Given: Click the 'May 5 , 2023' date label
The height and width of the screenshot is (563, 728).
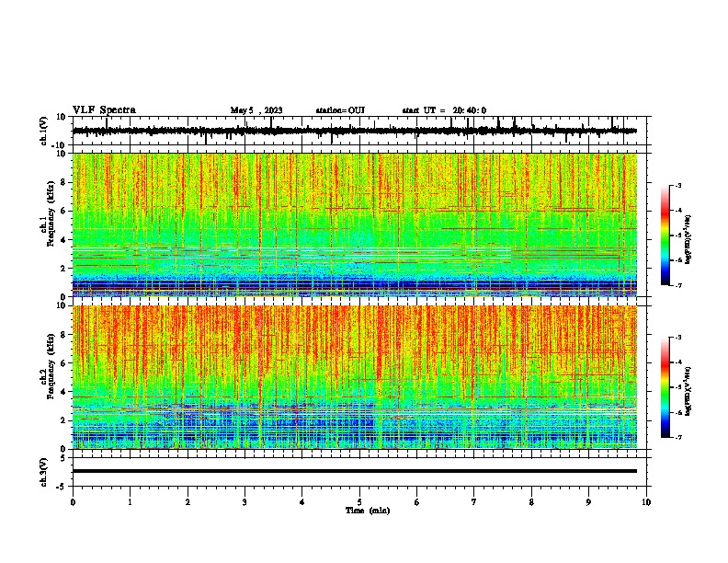Looking at the screenshot, I should coord(256,110).
